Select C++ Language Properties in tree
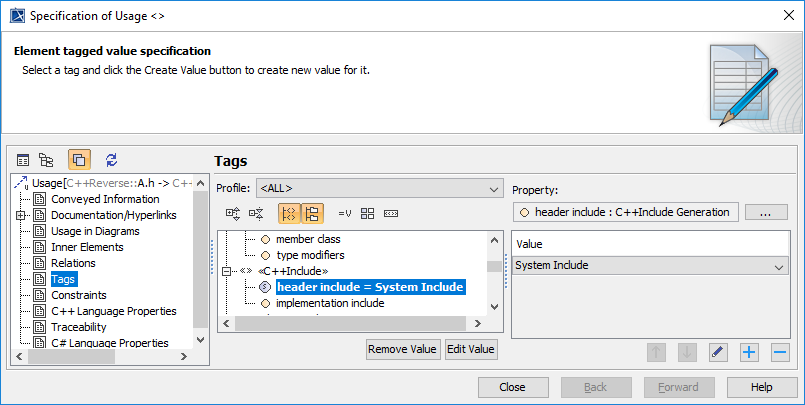Viewport: 805px width, 405px height. pyautogui.click(x=113, y=311)
